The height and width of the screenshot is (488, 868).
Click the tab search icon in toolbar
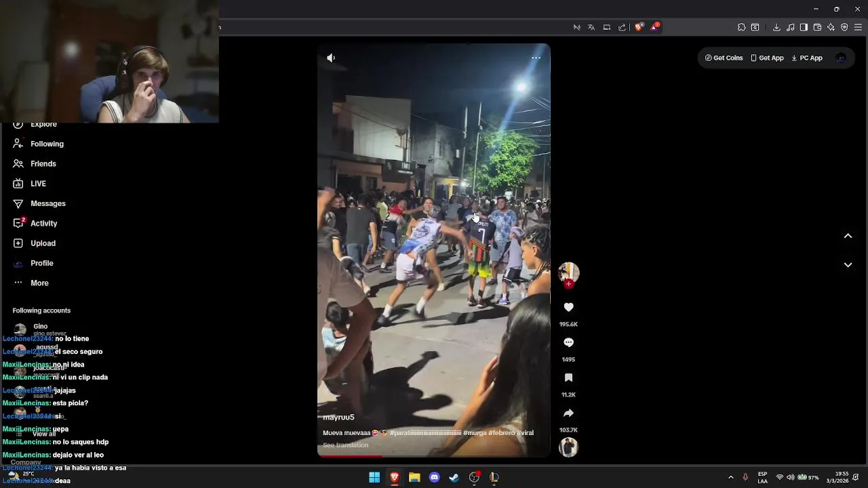coord(755,27)
